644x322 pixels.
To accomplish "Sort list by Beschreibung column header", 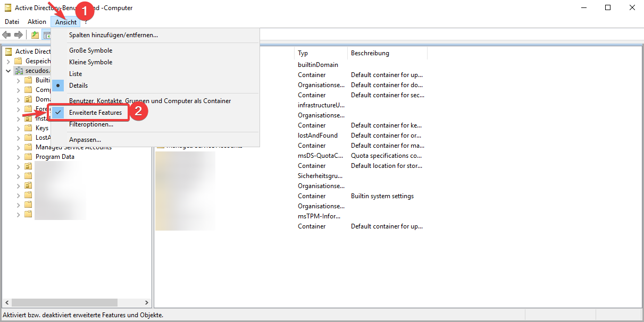I will click(370, 53).
